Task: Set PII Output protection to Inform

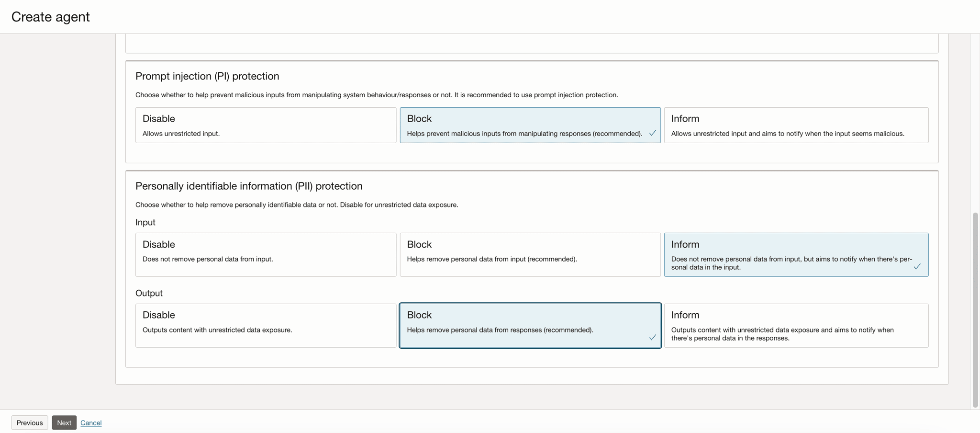Action: (x=796, y=325)
